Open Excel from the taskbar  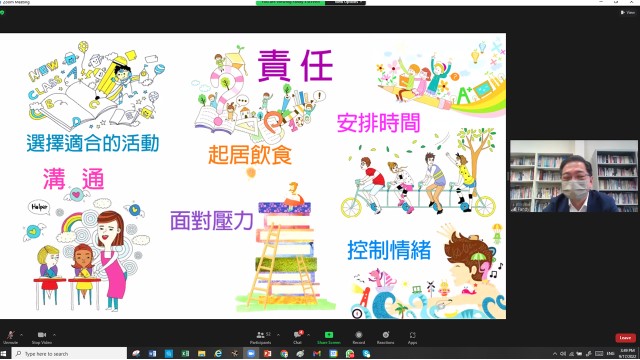(185, 353)
